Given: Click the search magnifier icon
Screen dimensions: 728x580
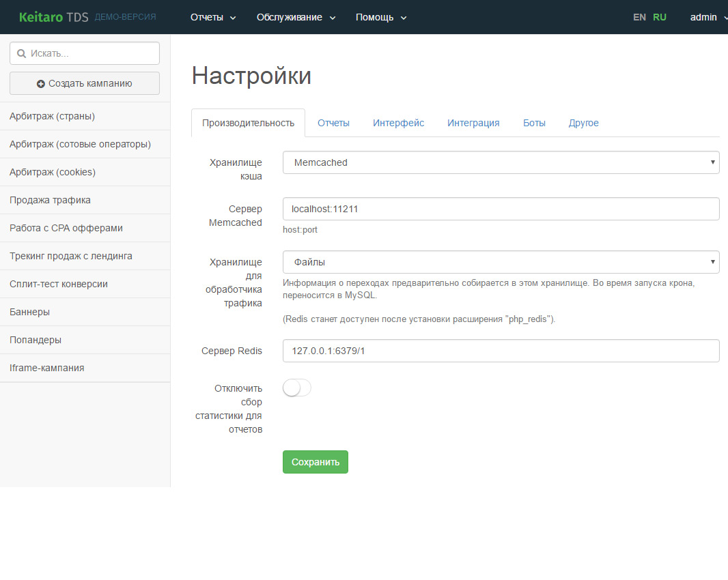Looking at the screenshot, I should click(x=21, y=53).
